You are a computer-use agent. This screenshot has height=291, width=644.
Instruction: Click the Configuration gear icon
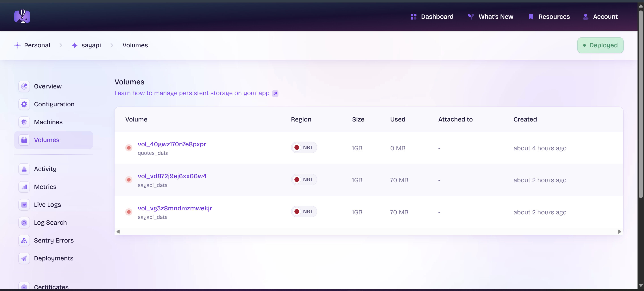coord(24,104)
